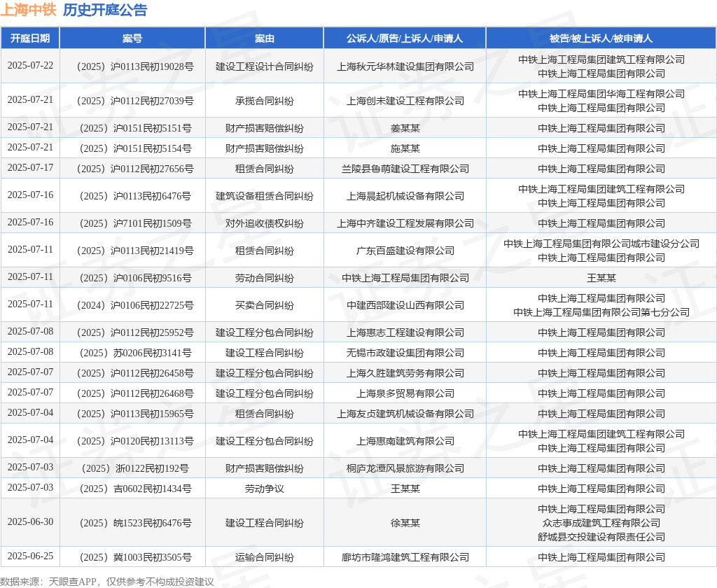Click the 历史开庭公告 heading

[105, 10]
